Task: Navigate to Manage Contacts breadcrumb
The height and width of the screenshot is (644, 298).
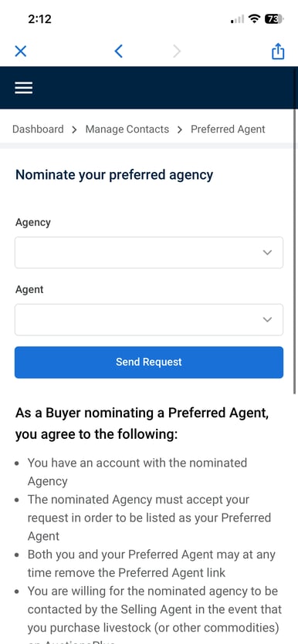Action: pyautogui.click(x=127, y=129)
